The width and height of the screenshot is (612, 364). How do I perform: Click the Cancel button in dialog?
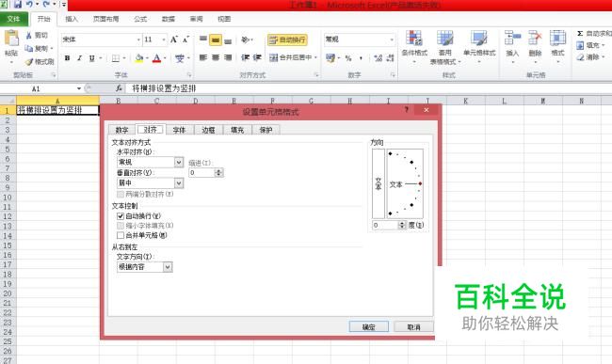pyautogui.click(x=413, y=327)
